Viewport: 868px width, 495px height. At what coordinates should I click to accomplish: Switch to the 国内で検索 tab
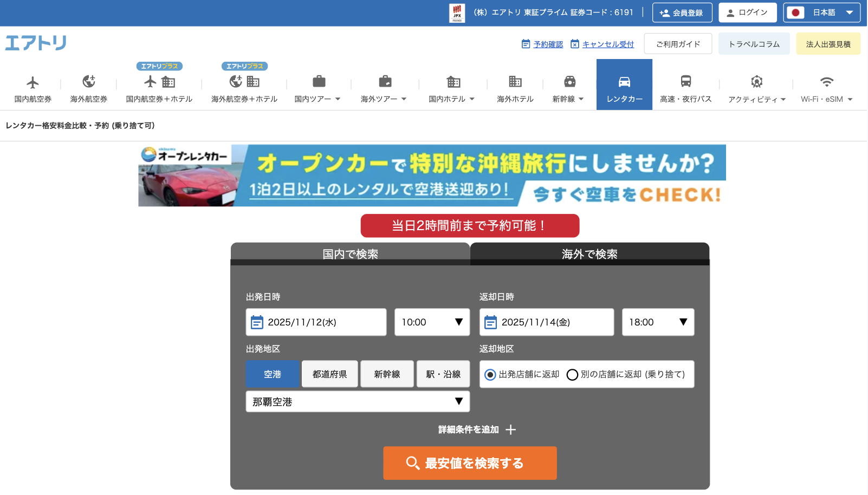(350, 253)
